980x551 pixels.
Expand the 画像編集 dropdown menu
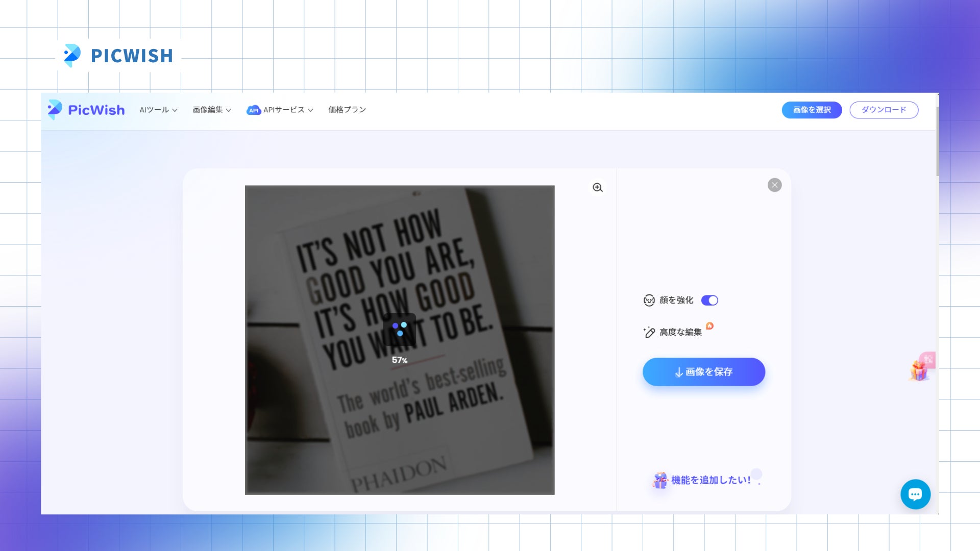tap(211, 110)
